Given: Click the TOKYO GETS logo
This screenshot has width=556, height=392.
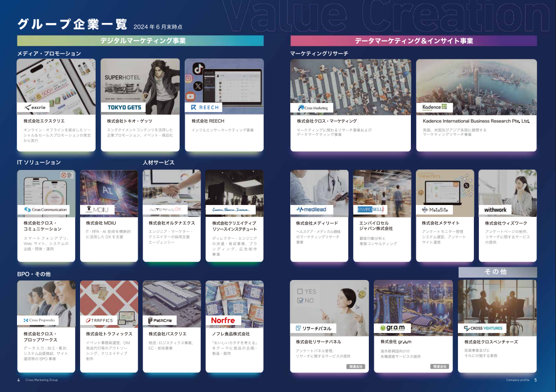Looking at the screenshot, I should click(x=125, y=107).
